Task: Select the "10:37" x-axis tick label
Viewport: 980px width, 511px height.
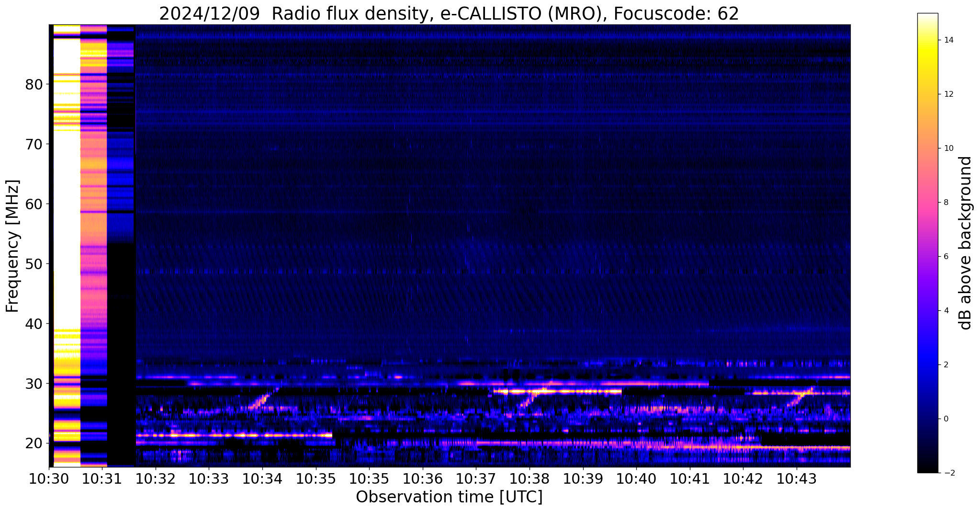Action: click(476, 479)
